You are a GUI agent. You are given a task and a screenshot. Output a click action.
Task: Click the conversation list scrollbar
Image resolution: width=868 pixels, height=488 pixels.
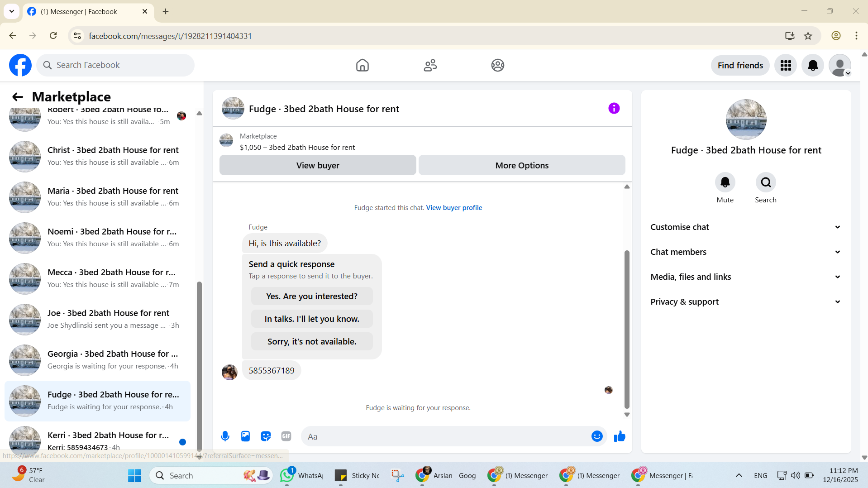(x=199, y=367)
